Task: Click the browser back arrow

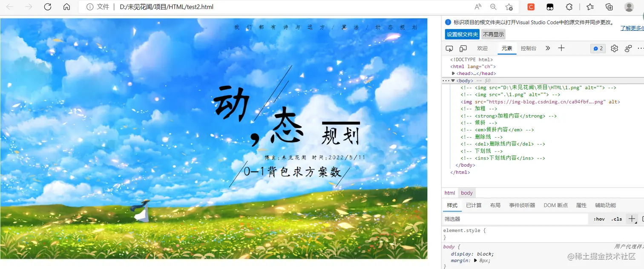Action: [9, 7]
